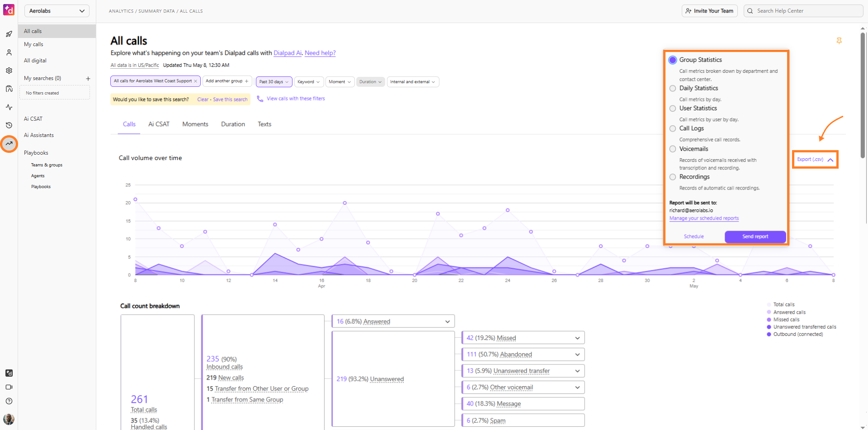The height and width of the screenshot is (430, 868).
Task: Click the Save this search link
Action: coord(230,99)
